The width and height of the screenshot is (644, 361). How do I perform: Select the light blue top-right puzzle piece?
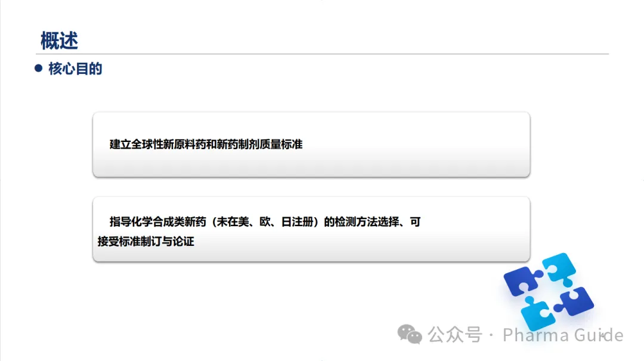coord(559,269)
